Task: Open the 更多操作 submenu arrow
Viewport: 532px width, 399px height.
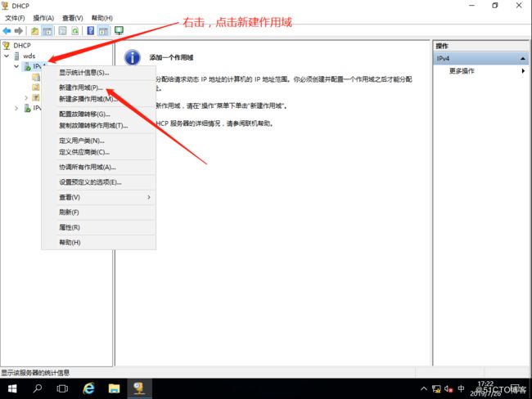Action: [523, 71]
